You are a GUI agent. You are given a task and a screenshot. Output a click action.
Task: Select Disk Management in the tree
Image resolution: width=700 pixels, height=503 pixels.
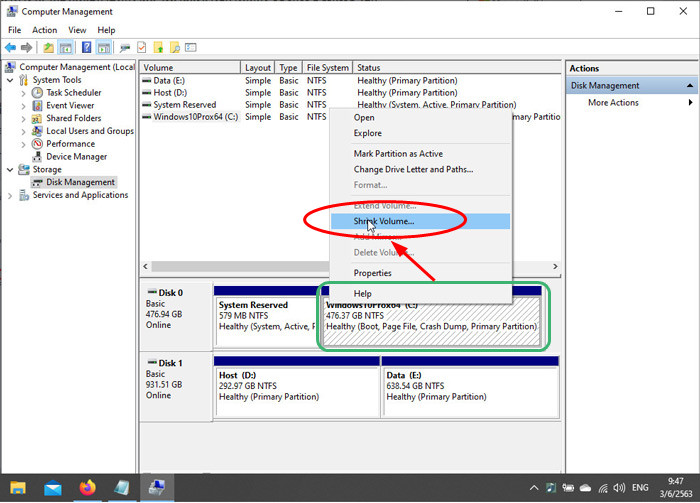pyautogui.click(x=80, y=182)
